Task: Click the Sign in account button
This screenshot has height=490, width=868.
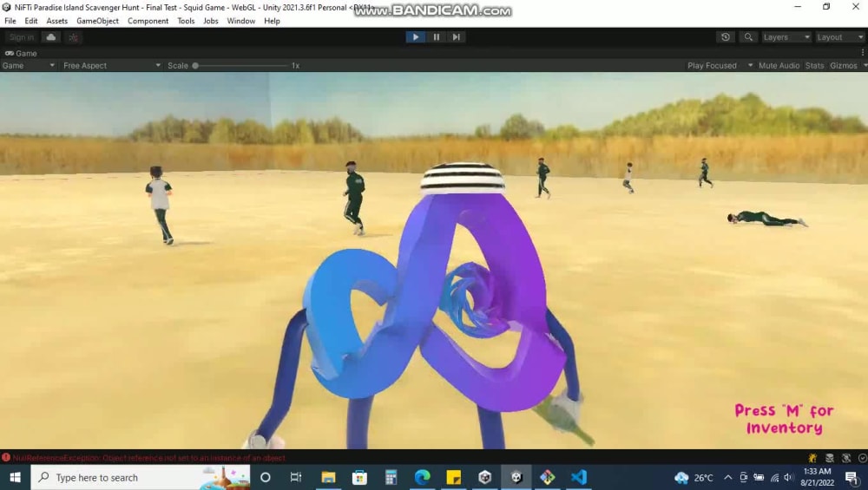Action: point(22,37)
